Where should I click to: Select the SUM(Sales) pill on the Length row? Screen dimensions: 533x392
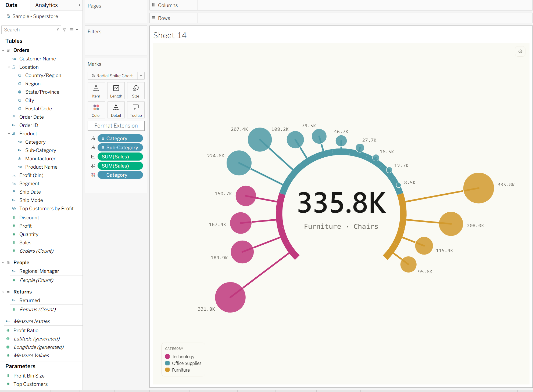tap(120, 157)
